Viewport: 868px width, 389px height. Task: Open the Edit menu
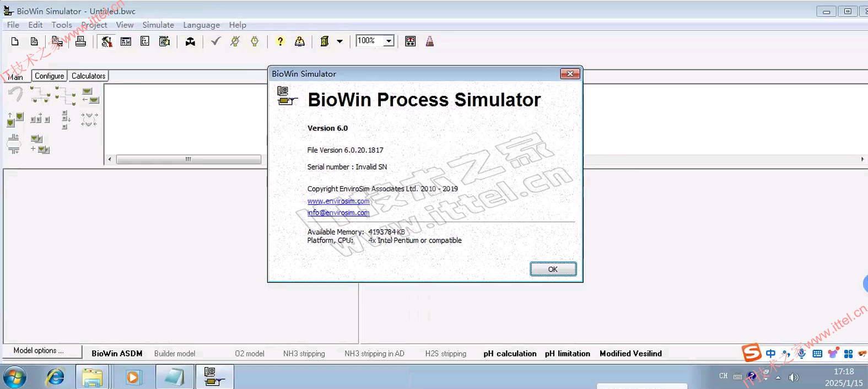35,25
